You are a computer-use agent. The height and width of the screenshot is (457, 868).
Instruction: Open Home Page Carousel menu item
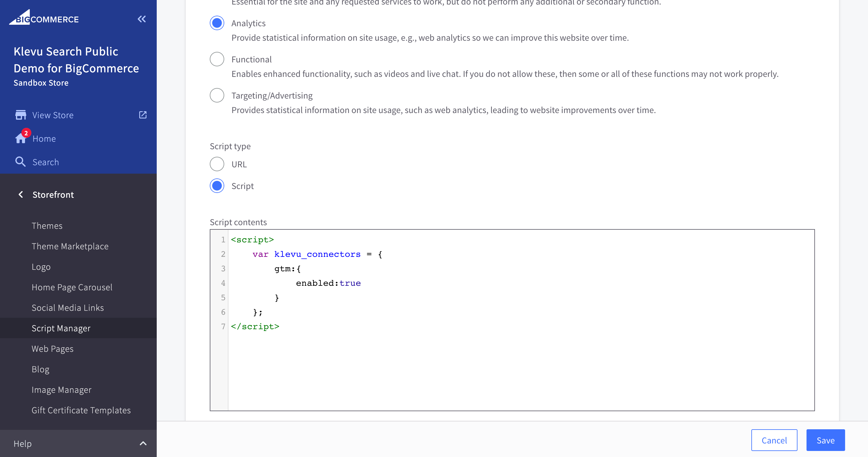tap(72, 287)
